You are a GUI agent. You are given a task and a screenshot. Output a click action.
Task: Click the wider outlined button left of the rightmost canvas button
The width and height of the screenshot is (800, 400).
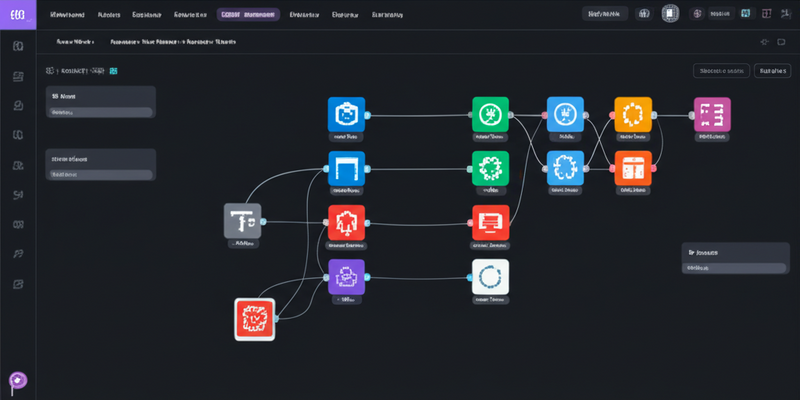pos(720,71)
